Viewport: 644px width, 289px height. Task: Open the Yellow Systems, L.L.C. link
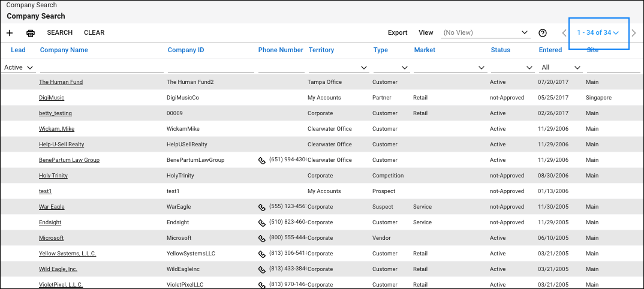point(68,254)
